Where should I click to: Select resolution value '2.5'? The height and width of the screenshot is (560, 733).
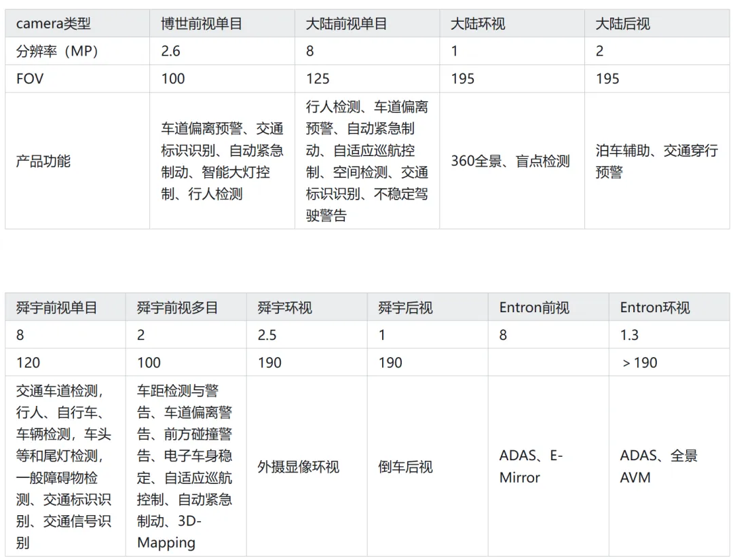pos(307,335)
